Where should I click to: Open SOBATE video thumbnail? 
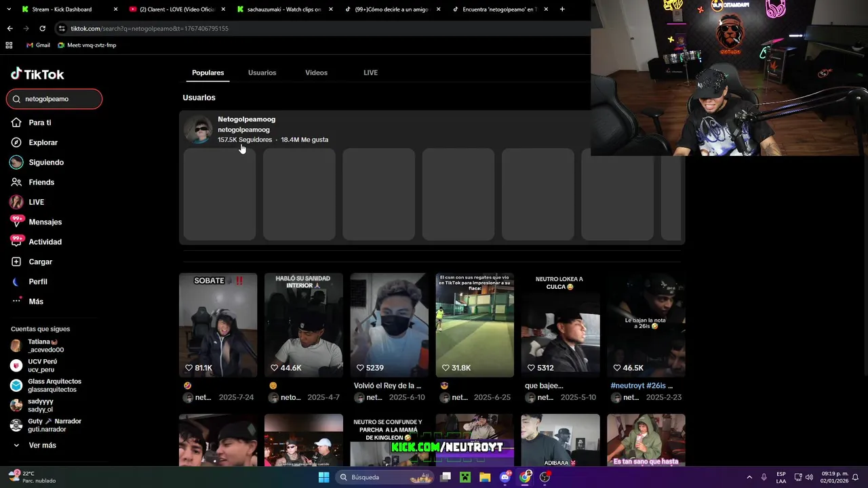[x=218, y=325]
